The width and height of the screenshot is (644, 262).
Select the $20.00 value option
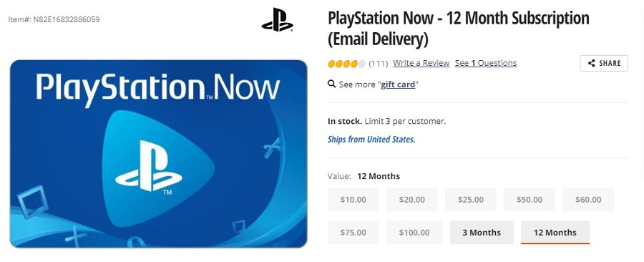(412, 200)
